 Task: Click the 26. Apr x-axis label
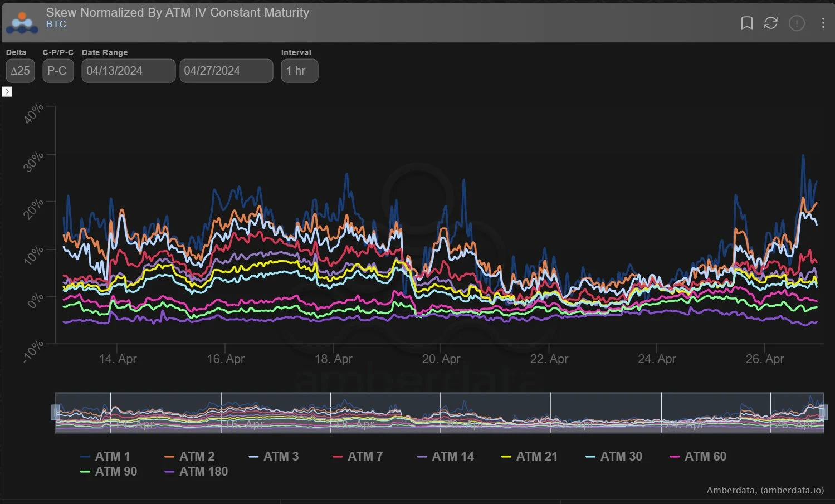click(x=765, y=359)
